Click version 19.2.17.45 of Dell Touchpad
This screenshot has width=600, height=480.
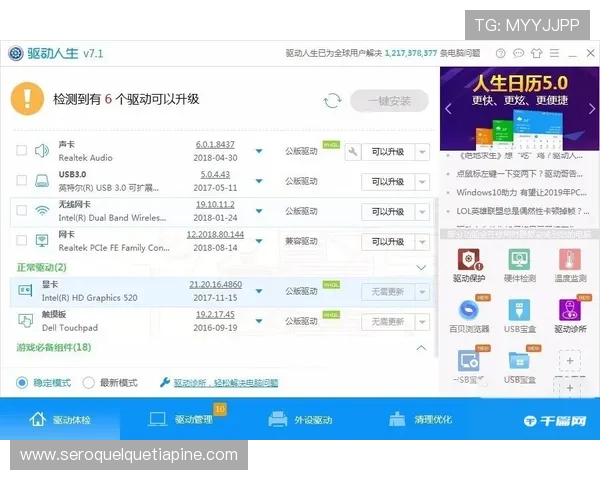[x=215, y=314]
